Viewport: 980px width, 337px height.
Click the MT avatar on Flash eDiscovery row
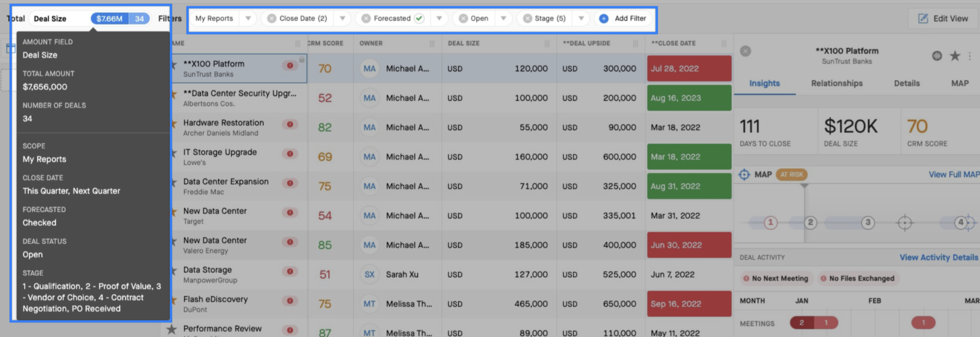(x=369, y=304)
